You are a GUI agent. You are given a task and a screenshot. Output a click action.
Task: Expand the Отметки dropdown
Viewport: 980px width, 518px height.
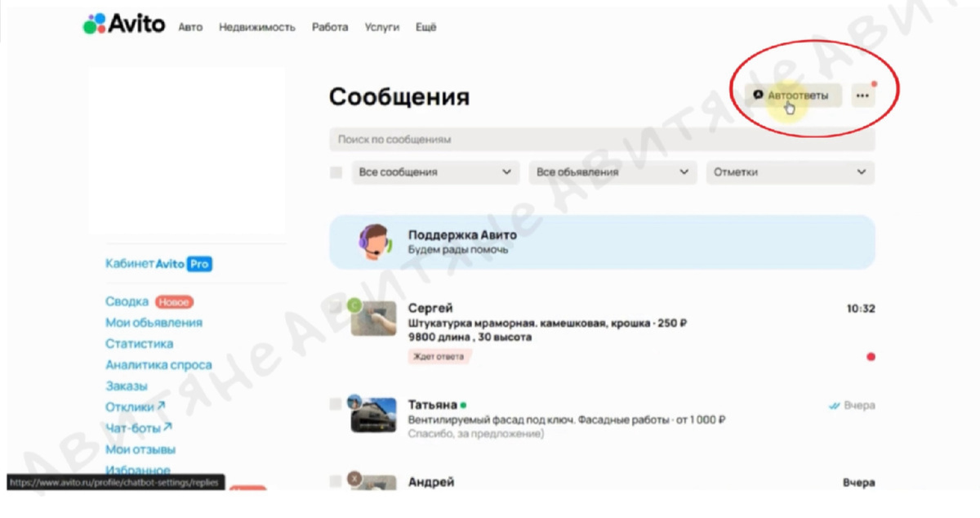coord(790,172)
